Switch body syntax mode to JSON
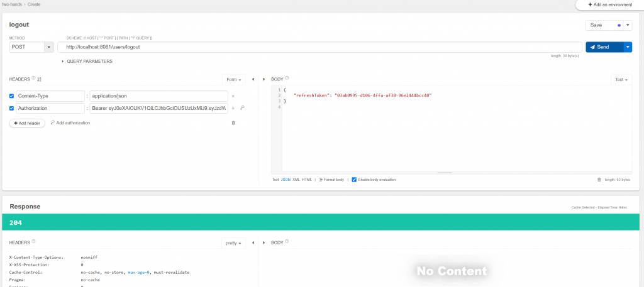 click(286, 180)
